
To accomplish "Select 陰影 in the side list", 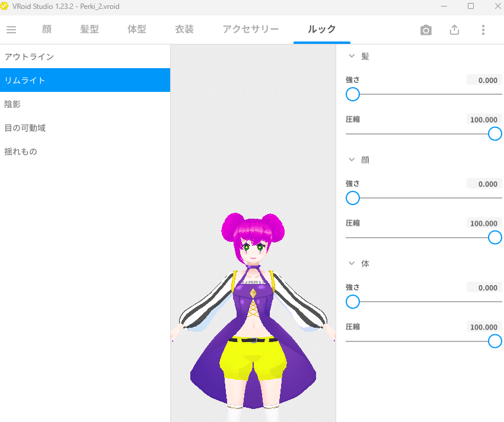I will 85,104.
